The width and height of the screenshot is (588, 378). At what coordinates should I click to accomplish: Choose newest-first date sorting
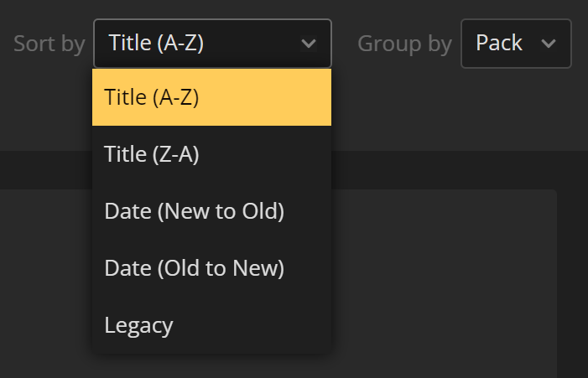[212, 211]
